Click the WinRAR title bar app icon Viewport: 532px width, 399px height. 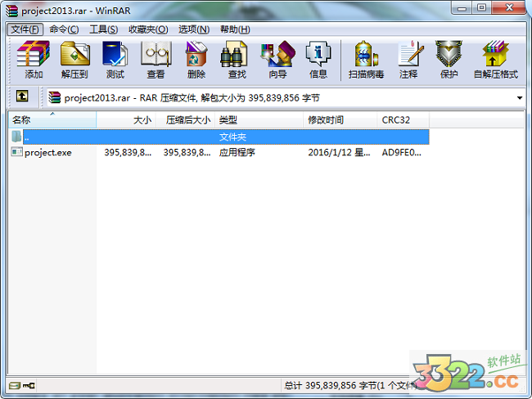pyautogui.click(x=11, y=11)
